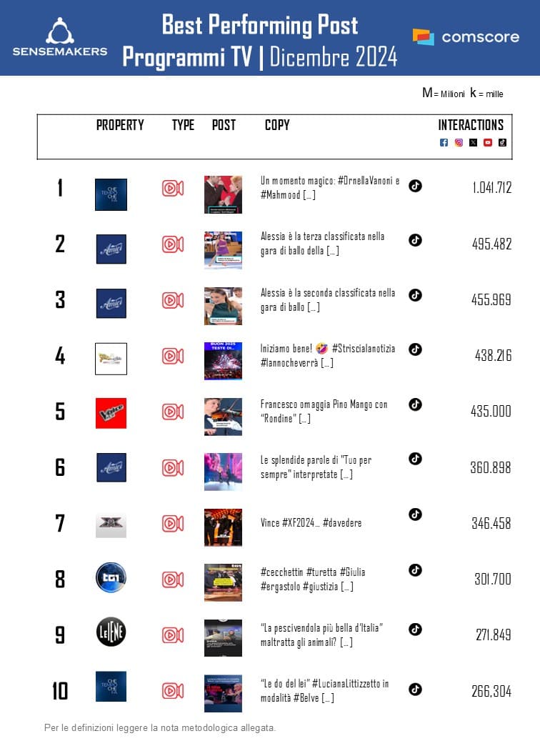Click The Voice property logo
The height and width of the screenshot is (756, 540).
point(111,413)
